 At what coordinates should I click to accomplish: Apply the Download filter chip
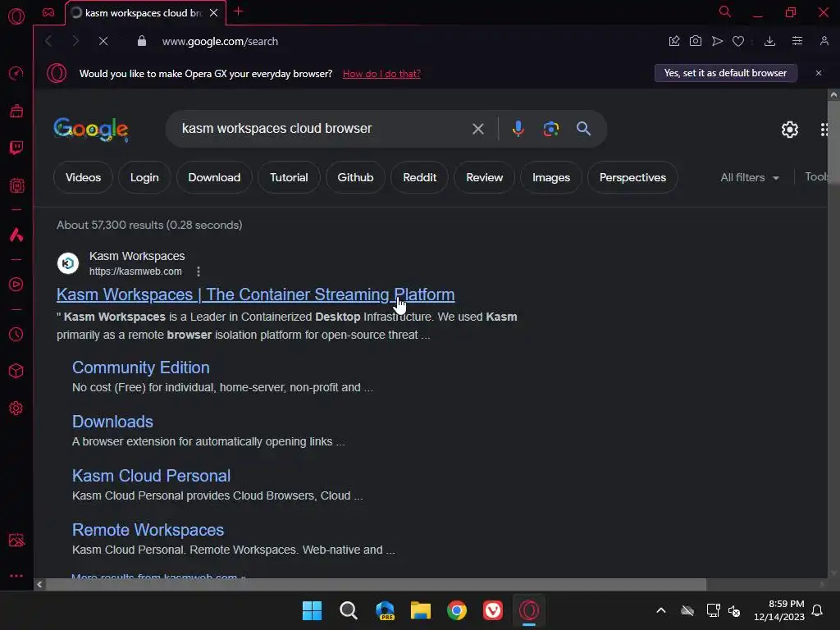[214, 177]
